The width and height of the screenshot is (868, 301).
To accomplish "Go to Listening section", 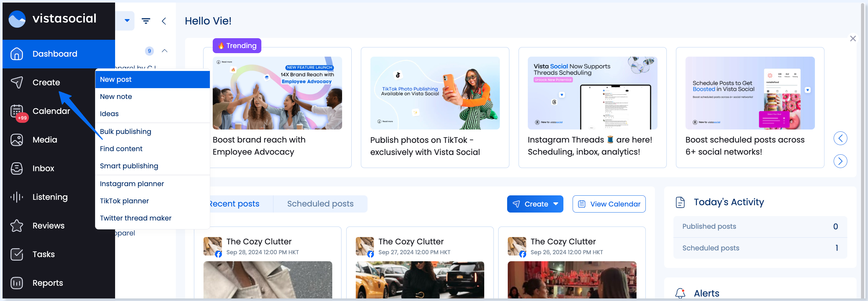I will tap(50, 197).
